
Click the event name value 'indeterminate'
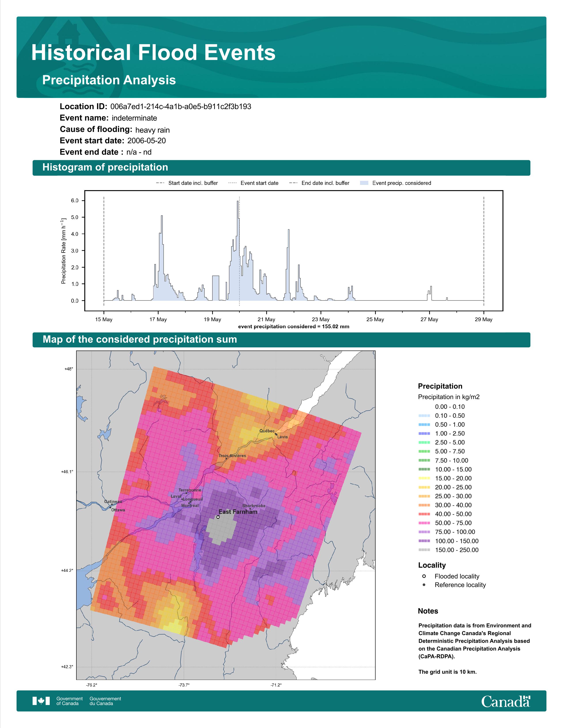[134, 118]
